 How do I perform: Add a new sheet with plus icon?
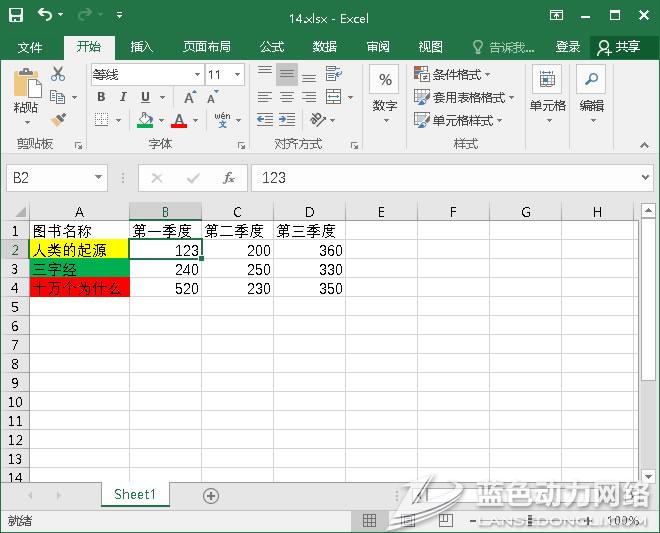tap(210, 496)
